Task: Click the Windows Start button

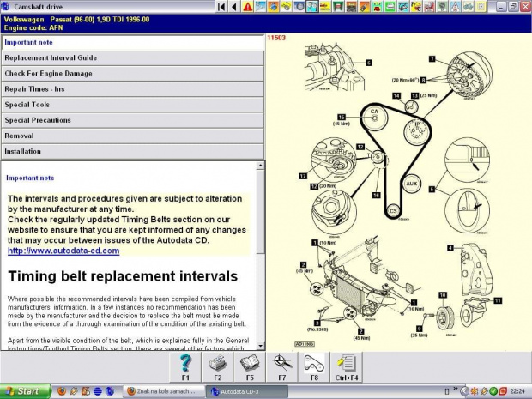Action: 26,391
